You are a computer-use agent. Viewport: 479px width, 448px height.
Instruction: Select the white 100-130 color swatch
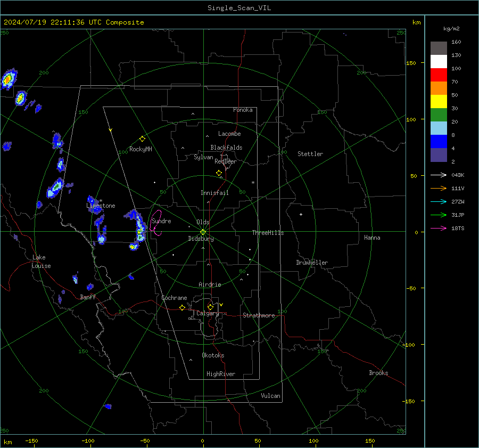click(x=439, y=61)
